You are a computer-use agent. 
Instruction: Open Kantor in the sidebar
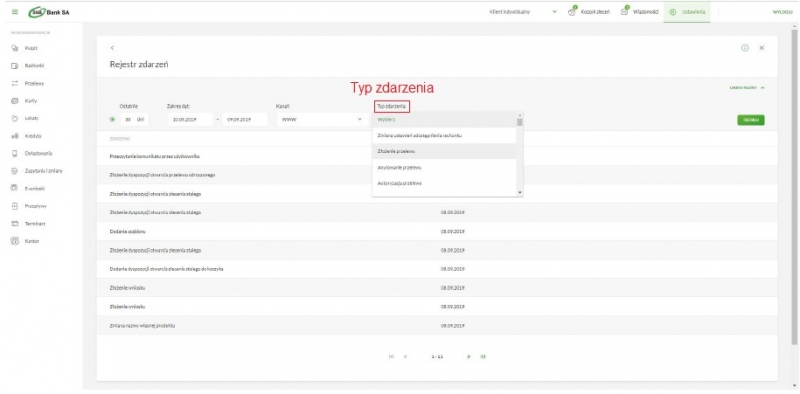32,241
